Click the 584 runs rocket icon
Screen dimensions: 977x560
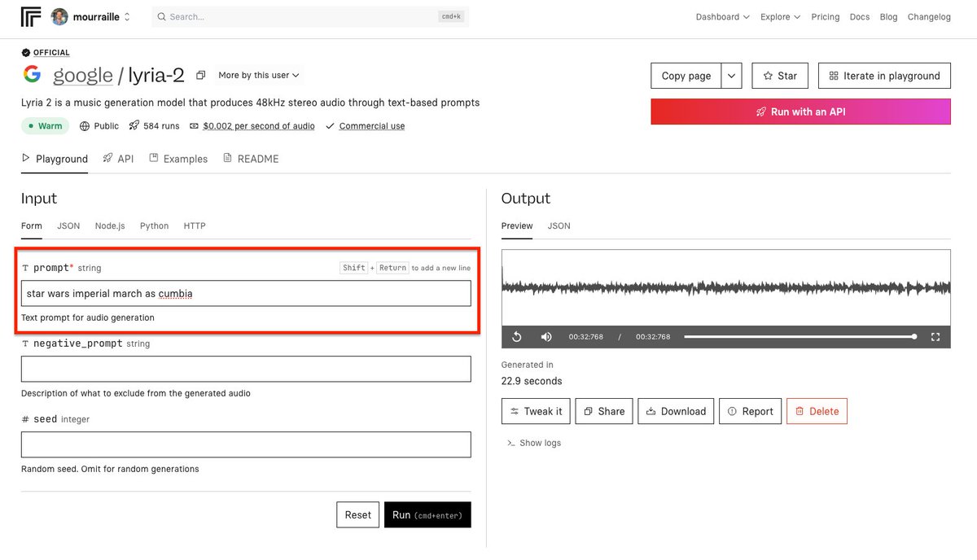(134, 126)
